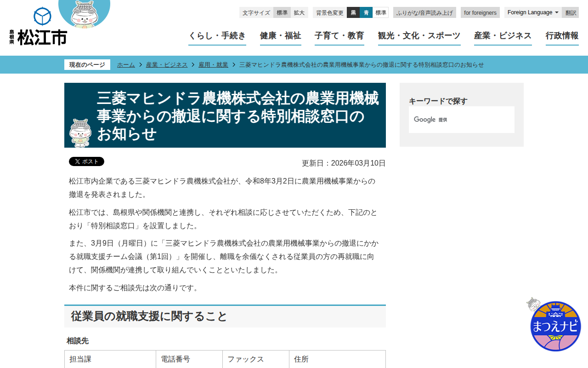588x368 pixels.
Task: Open ふりがな/音声読み上げ
Action: click(x=424, y=12)
